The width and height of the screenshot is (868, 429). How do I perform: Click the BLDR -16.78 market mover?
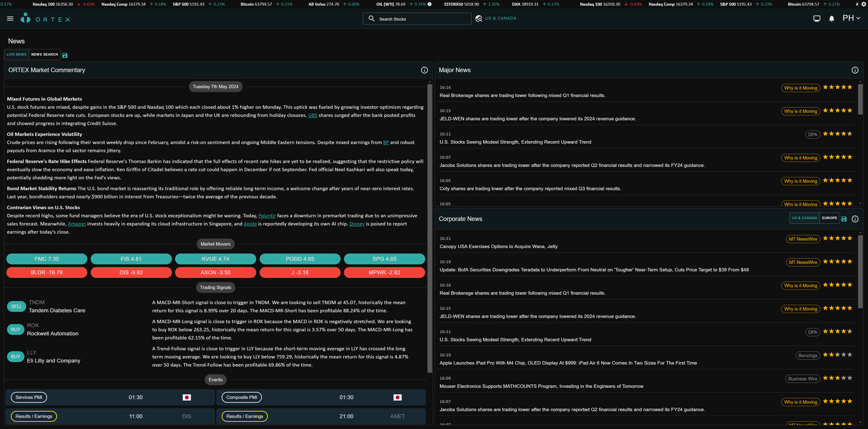tap(47, 273)
